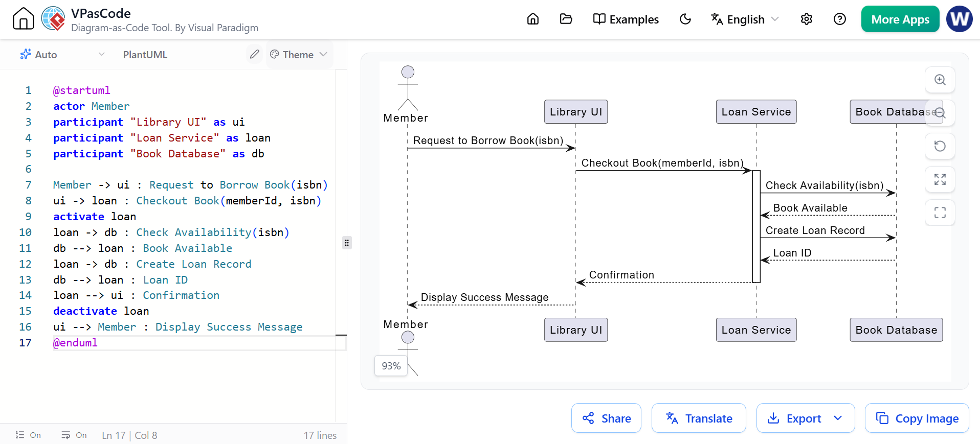Viewport: 980px width, 444px height.
Task: Click the 'Create Loan Record' diagram label
Action: (x=815, y=230)
